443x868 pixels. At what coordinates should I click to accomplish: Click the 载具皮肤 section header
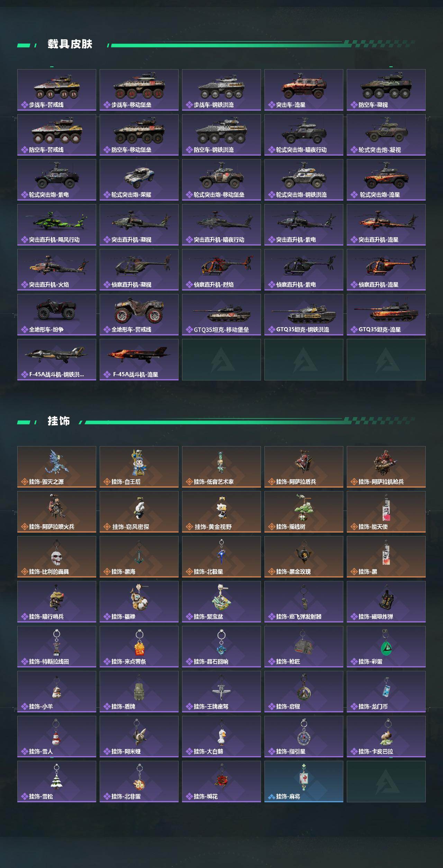70,44
